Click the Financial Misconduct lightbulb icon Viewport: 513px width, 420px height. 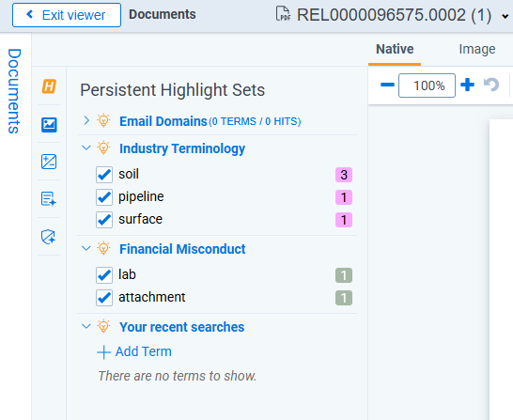click(103, 249)
